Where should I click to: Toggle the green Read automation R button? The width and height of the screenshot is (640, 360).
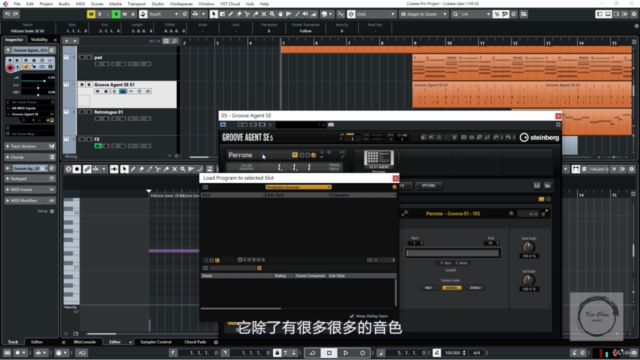[x=116, y=14]
